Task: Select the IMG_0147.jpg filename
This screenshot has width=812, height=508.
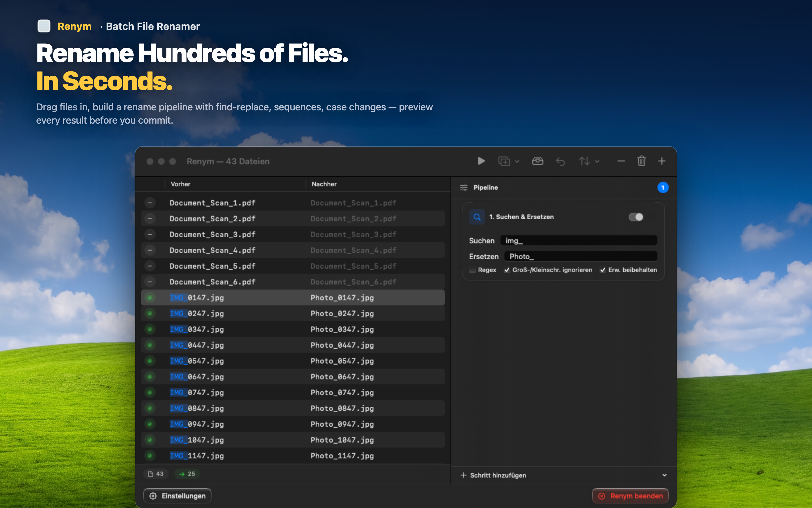Action: coord(197,298)
